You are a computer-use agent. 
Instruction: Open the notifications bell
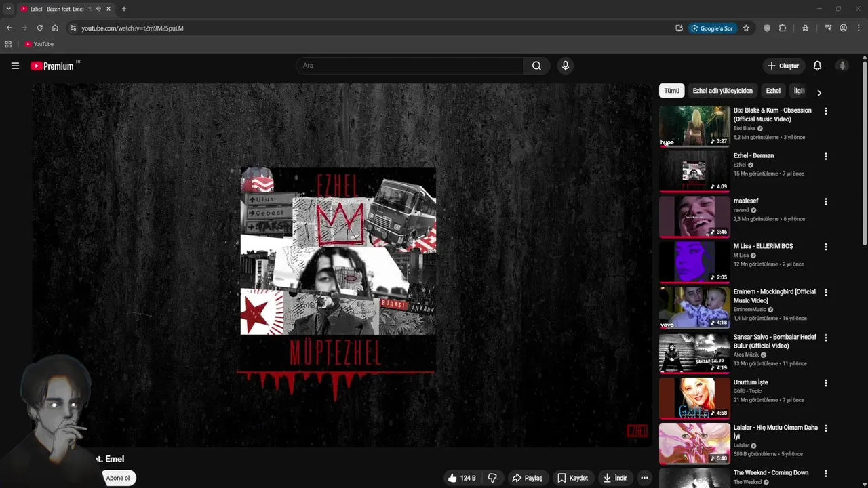[x=817, y=66]
